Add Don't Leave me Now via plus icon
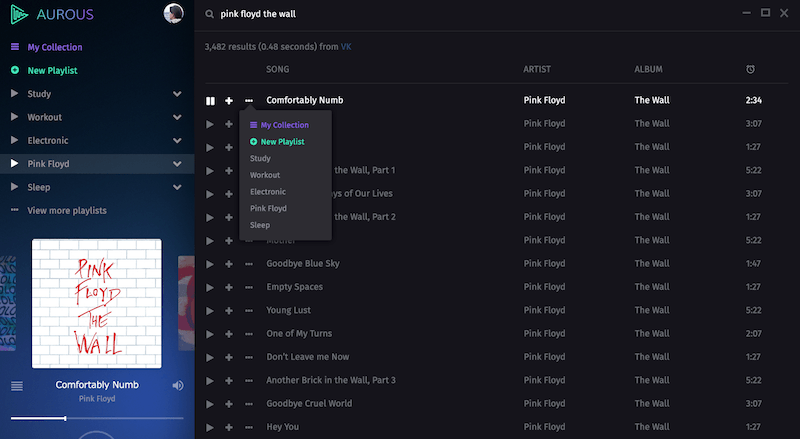 click(x=229, y=358)
